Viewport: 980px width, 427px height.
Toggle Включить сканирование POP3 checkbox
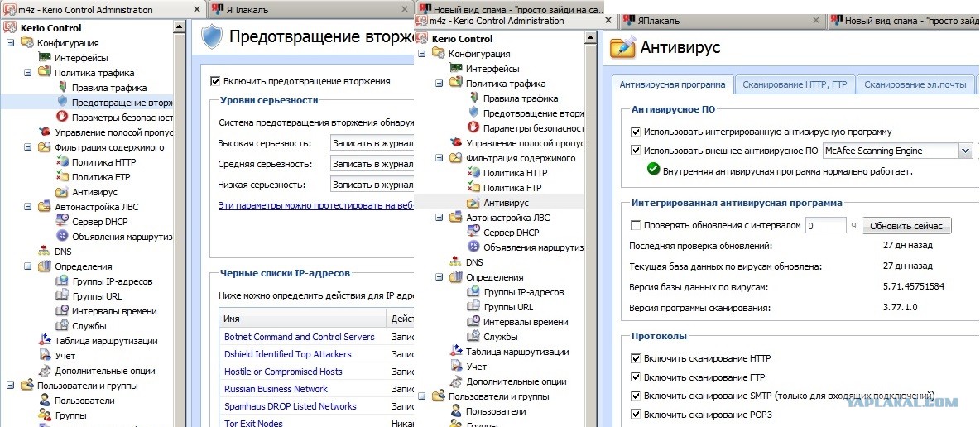coord(636,414)
